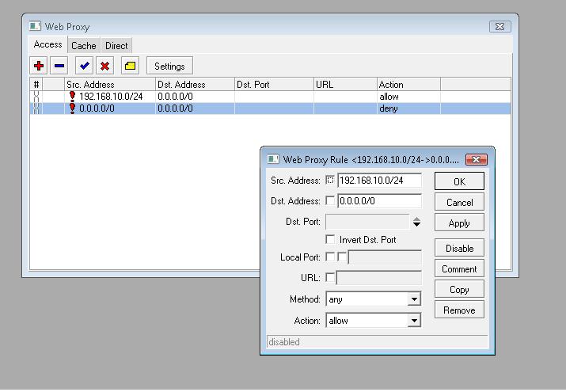Close the Web Proxy Rule dialog
The width and height of the screenshot is (566, 392).
click(476, 159)
